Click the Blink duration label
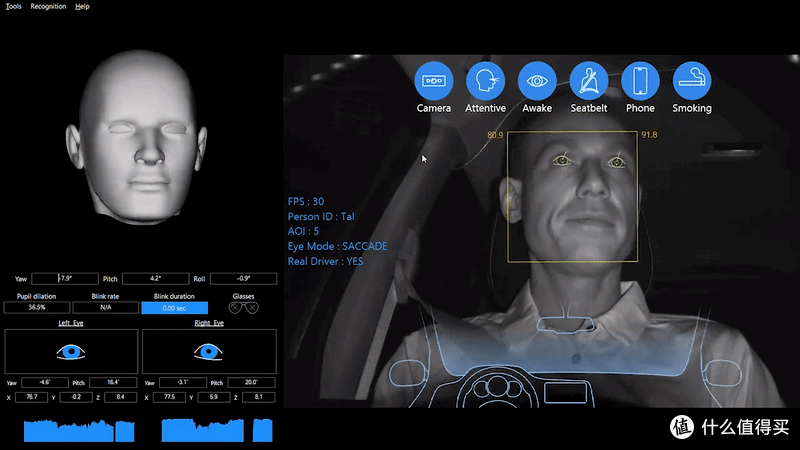Viewport: 800px width, 450px height. click(174, 296)
